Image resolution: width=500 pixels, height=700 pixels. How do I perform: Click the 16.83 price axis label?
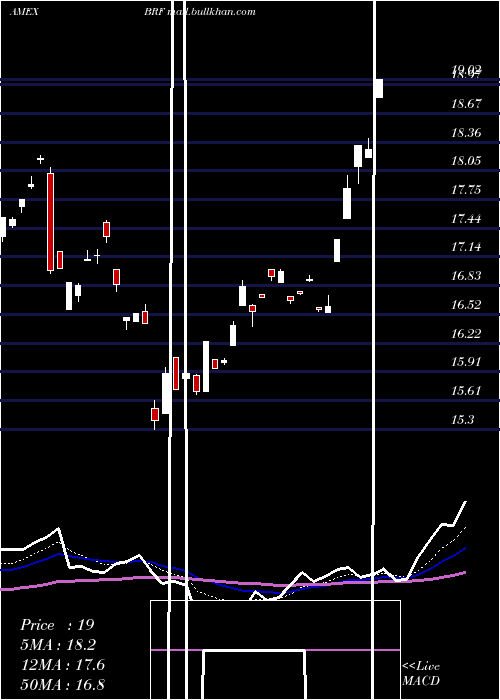[466, 276]
